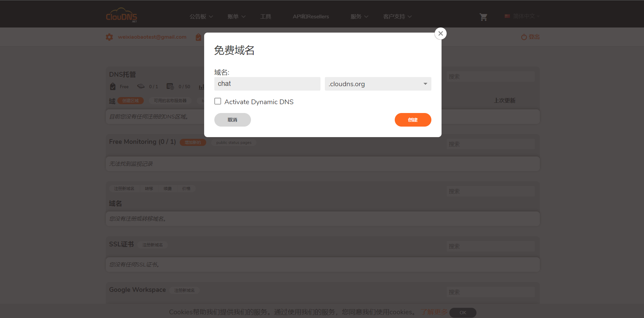The image size is (644, 318).
Task: Click the settings gear beside the email
Action: pyautogui.click(x=109, y=37)
